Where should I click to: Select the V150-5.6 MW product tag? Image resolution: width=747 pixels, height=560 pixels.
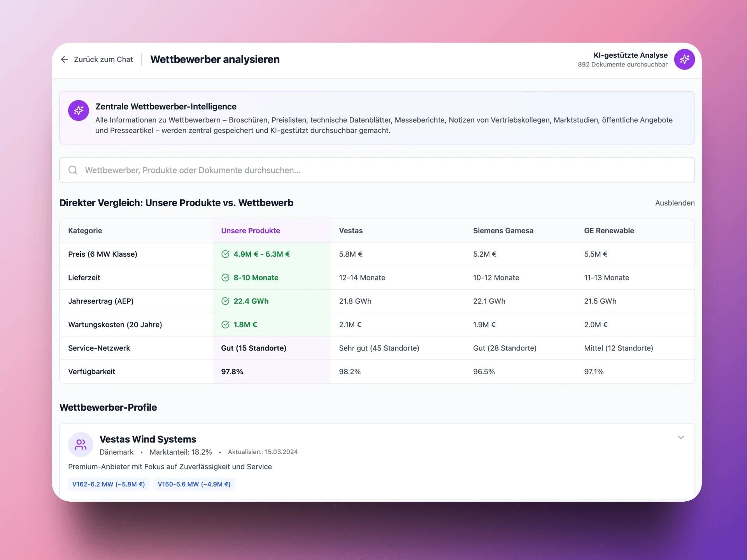coord(194,484)
